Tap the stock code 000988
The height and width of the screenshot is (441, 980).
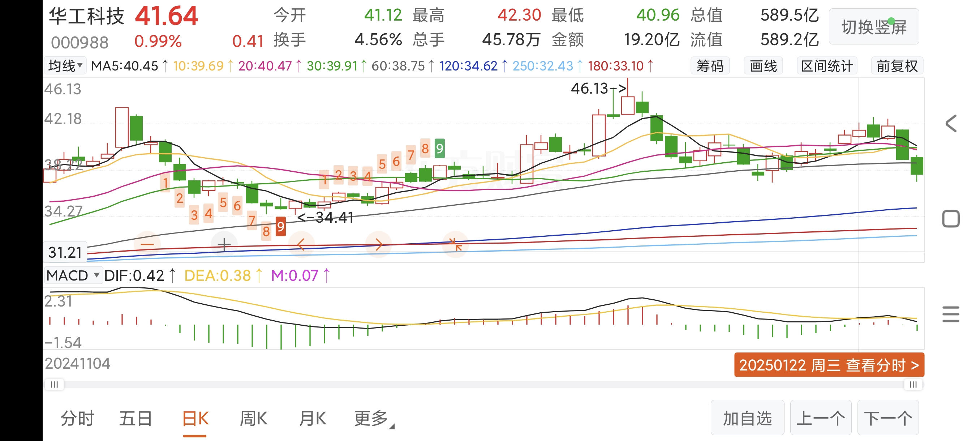[x=79, y=42]
